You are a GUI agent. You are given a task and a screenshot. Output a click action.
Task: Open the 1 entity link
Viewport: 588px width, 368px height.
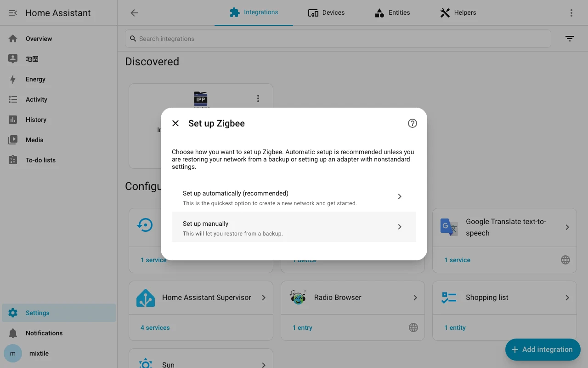click(x=455, y=328)
